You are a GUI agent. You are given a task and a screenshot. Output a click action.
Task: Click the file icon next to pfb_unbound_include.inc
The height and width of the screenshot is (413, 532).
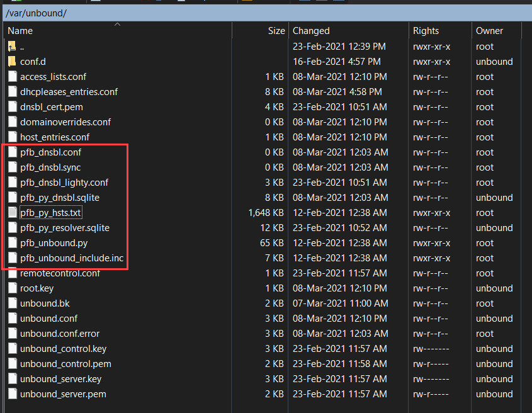[x=13, y=258]
